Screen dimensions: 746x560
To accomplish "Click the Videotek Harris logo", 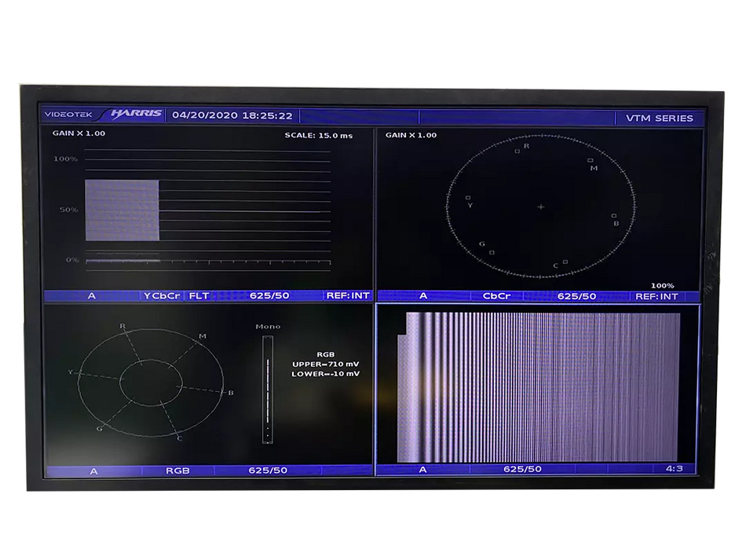I will [103, 114].
